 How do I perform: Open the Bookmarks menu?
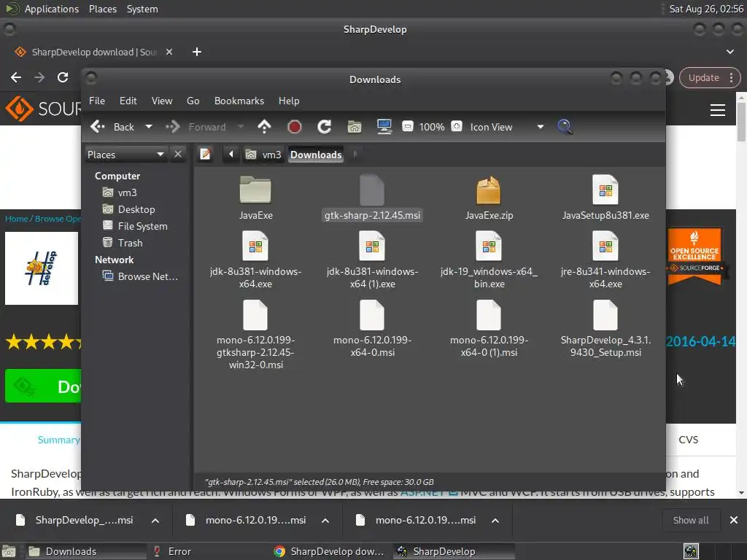pos(239,101)
